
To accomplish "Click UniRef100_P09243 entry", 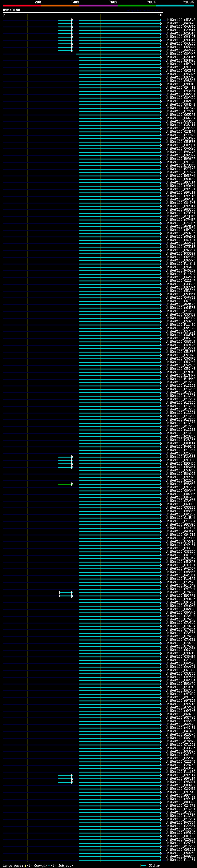I will click(180, 447).
